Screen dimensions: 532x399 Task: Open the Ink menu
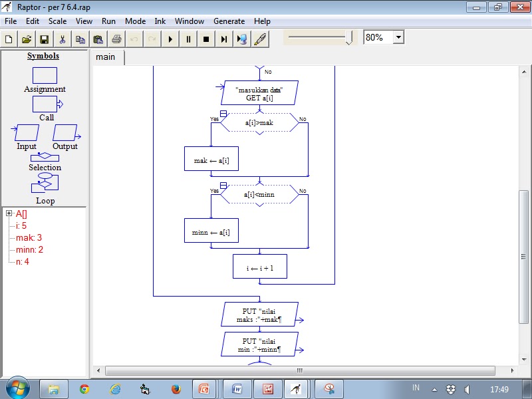[x=160, y=21]
